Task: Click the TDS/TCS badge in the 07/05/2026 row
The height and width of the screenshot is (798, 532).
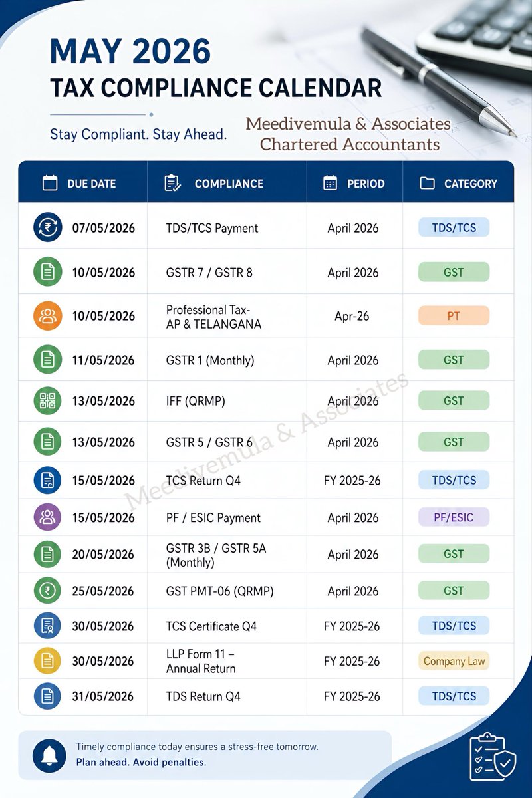Action: 454,227
